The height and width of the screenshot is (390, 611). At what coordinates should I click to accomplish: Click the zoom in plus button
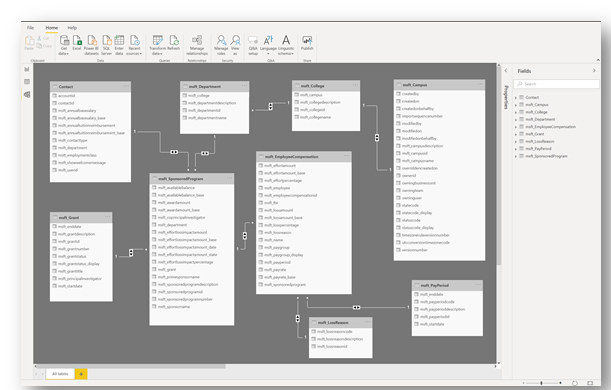(x=560, y=383)
